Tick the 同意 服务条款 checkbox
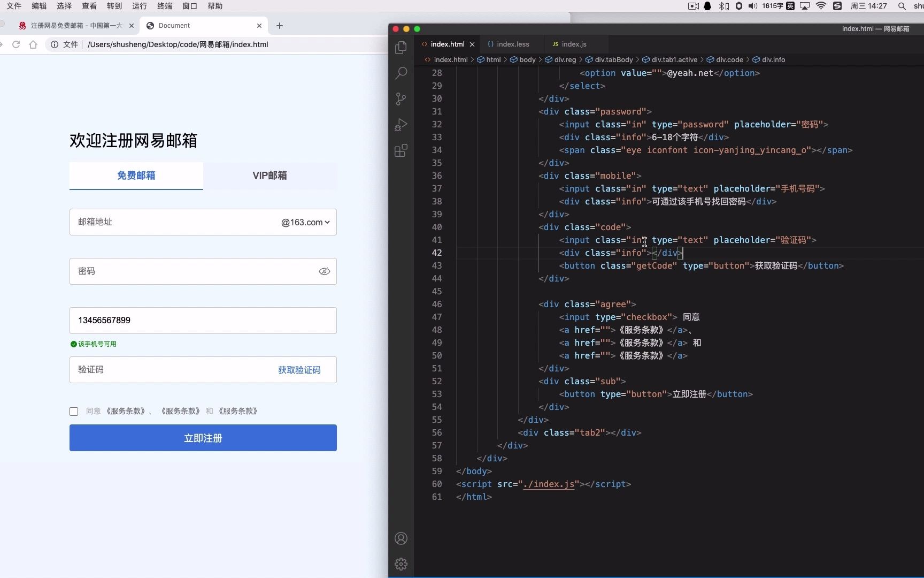This screenshot has width=924, height=578. [74, 412]
